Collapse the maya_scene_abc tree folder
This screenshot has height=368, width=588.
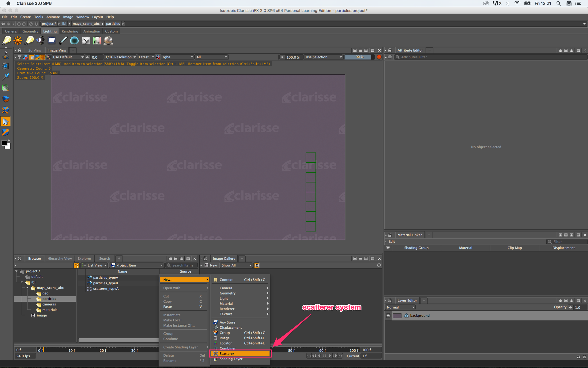coord(28,288)
